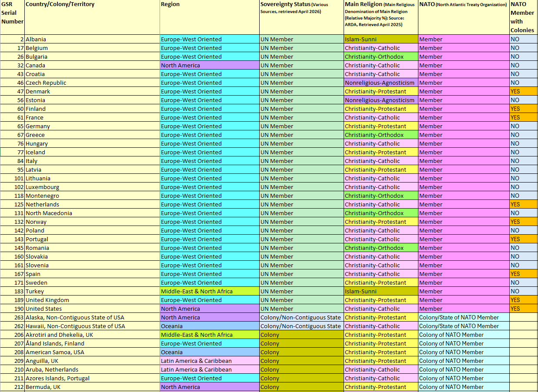
Task: Click the Romania country cell
Action: (92, 248)
